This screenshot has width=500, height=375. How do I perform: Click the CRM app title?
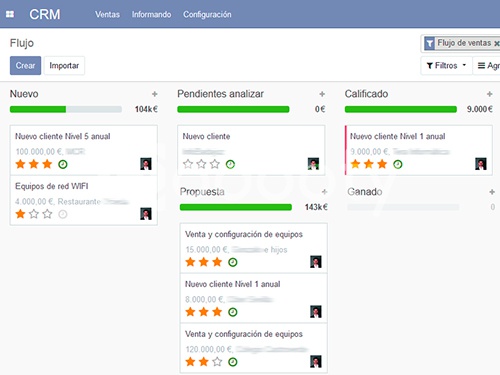(x=45, y=14)
